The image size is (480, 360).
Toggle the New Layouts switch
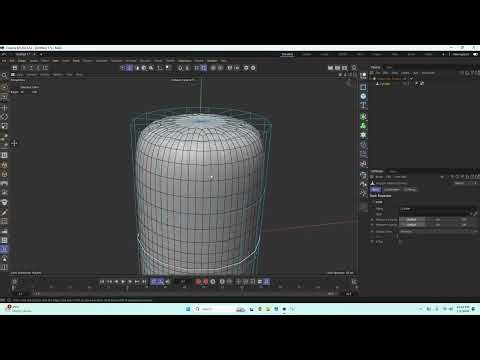pos(475,54)
